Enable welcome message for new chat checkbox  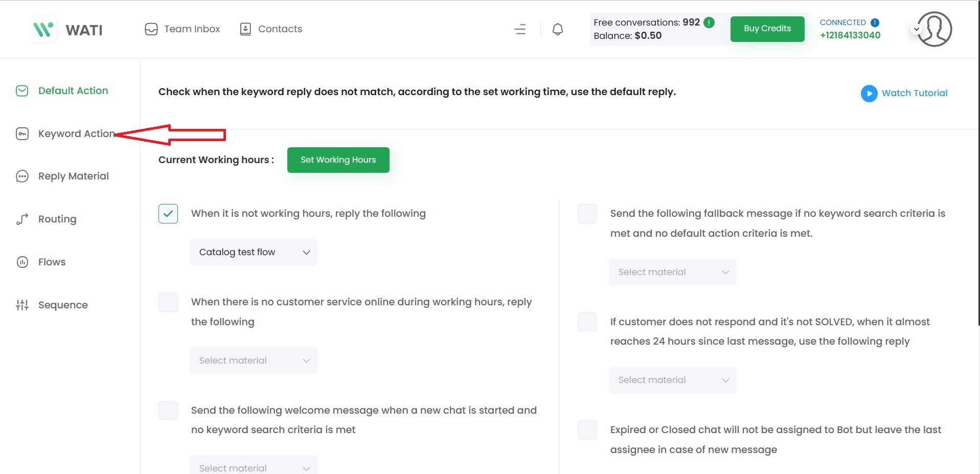(x=168, y=410)
